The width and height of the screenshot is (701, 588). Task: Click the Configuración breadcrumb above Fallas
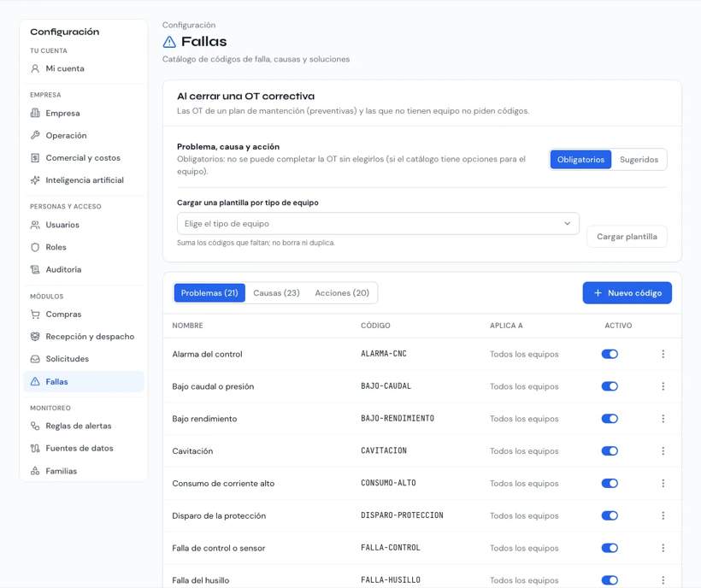coord(189,25)
